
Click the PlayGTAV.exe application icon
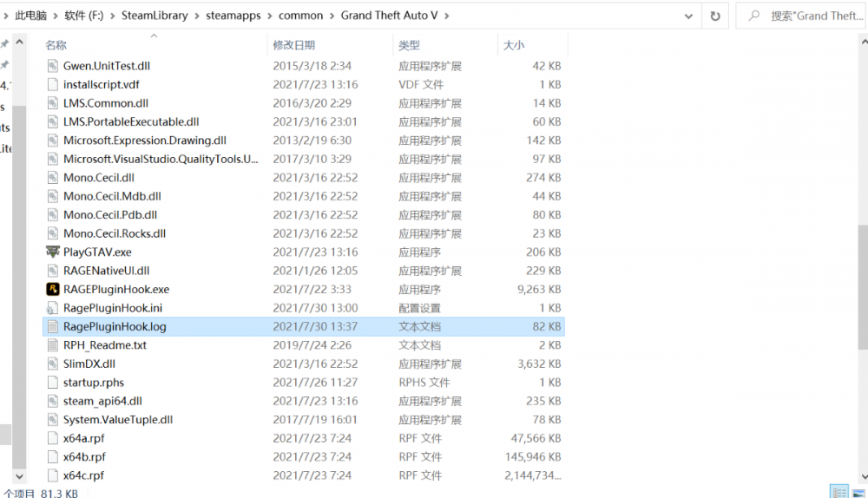[x=53, y=252]
